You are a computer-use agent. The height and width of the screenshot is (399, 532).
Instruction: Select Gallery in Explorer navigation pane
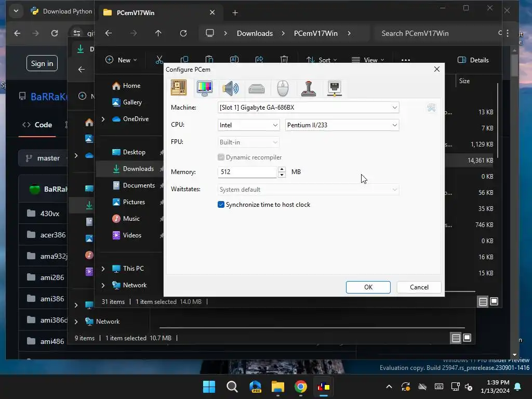(x=132, y=102)
